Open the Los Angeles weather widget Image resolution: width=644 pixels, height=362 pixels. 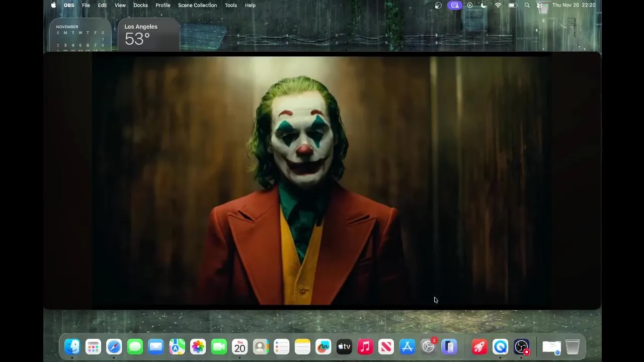click(149, 35)
